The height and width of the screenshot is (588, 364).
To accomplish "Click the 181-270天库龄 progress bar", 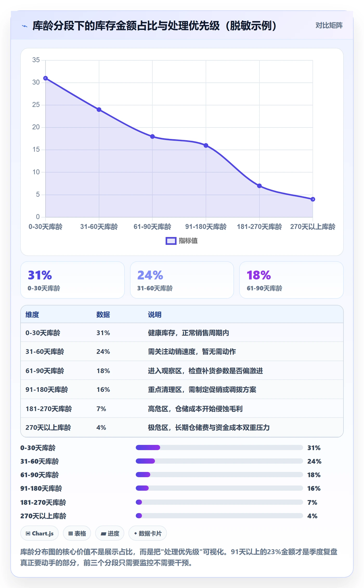I will 219,502.
